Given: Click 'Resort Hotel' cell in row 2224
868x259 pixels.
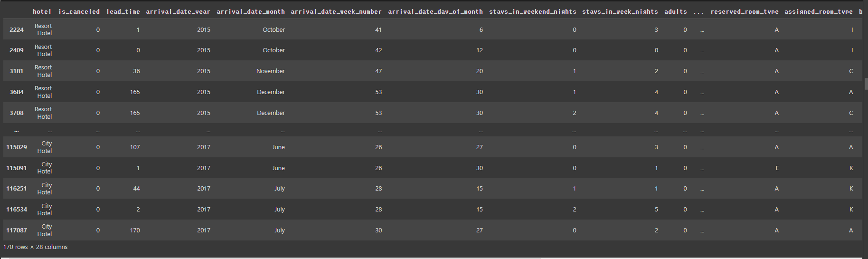Looking at the screenshot, I should click(43, 29).
